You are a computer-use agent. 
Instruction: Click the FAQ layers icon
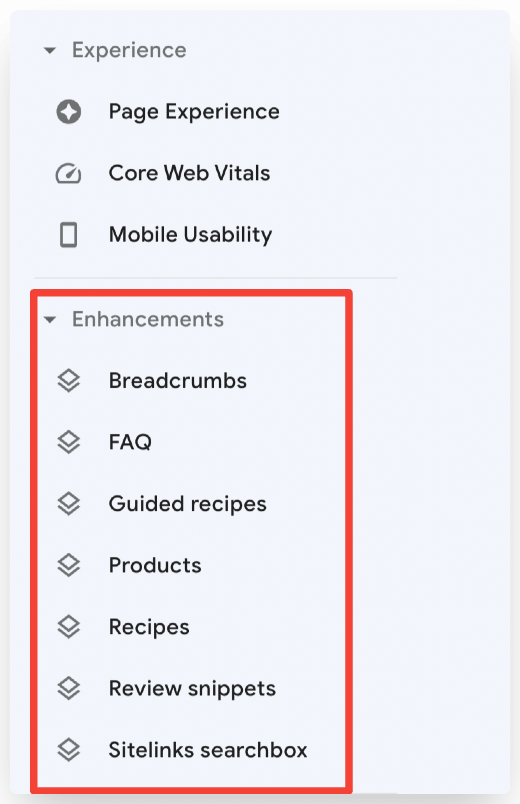click(69, 442)
